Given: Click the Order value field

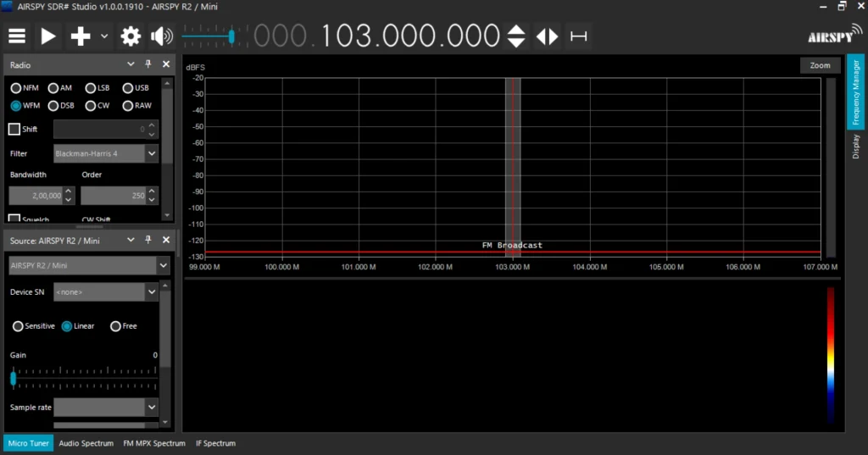Looking at the screenshot, I should click(113, 196).
